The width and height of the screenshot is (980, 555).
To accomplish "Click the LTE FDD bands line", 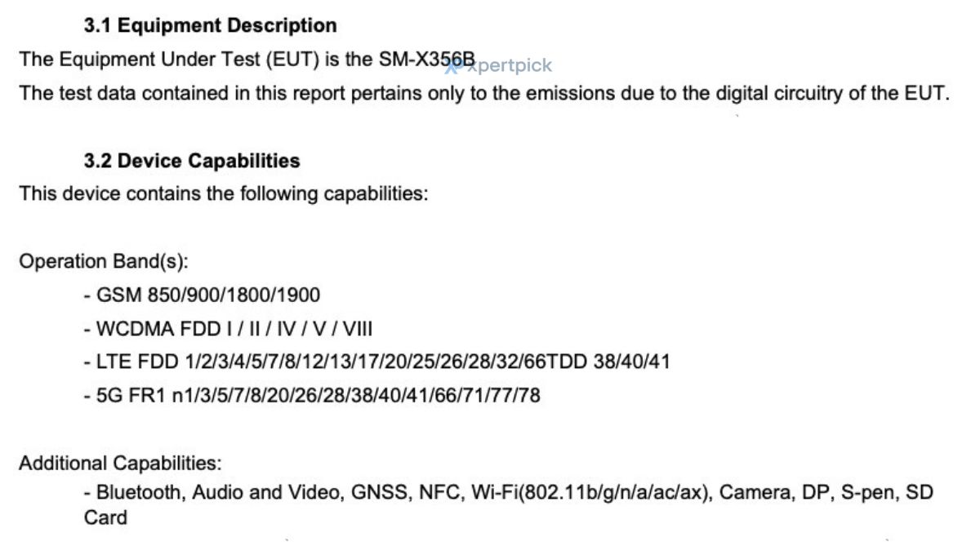I will (376, 362).
